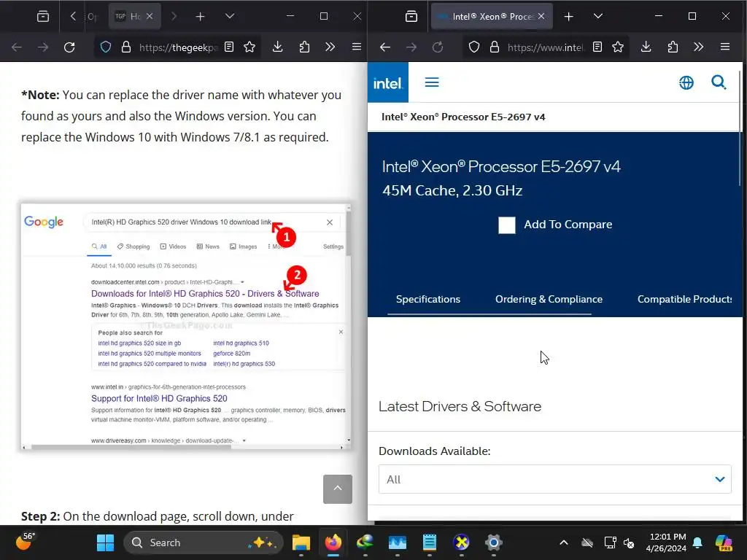The image size is (747, 560).
Task: Bookmark the Intel Xeon page
Action: tap(618, 47)
